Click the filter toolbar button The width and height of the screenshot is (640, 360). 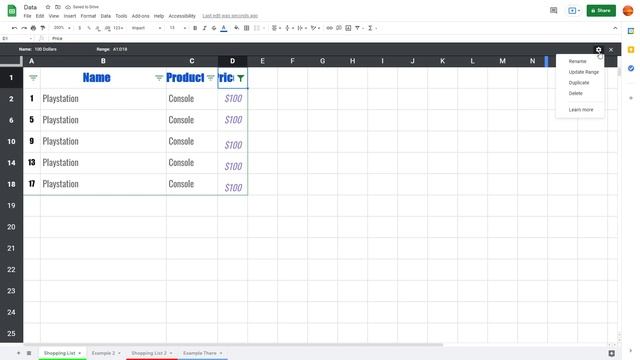(x=358, y=28)
